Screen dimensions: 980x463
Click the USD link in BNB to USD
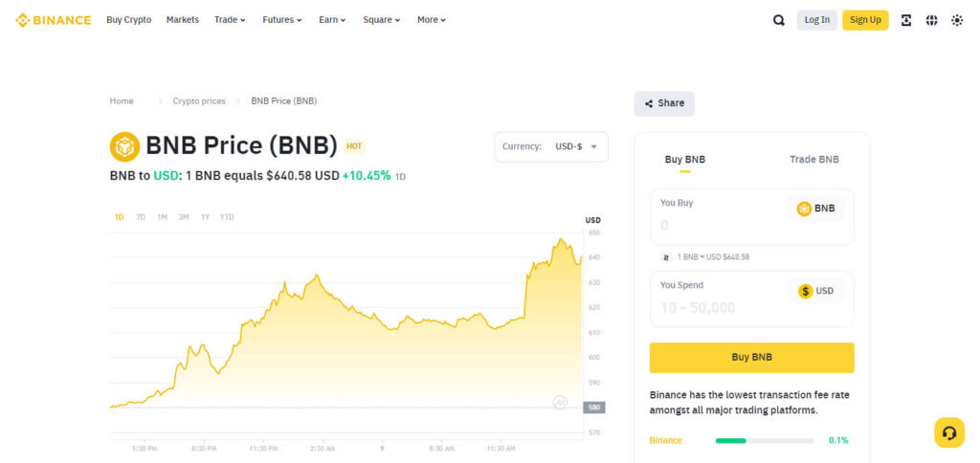[165, 176]
